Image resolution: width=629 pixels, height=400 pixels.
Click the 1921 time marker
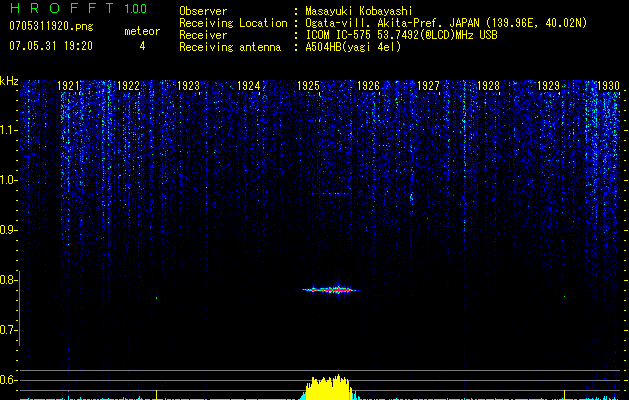coord(68,85)
